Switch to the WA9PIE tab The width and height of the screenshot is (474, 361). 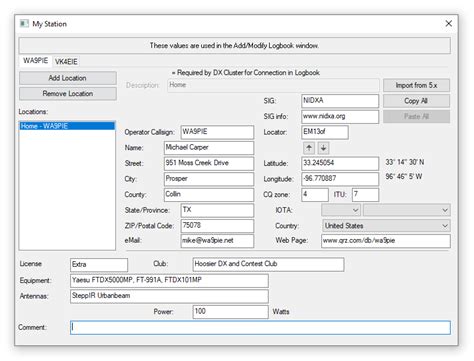(x=35, y=61)
